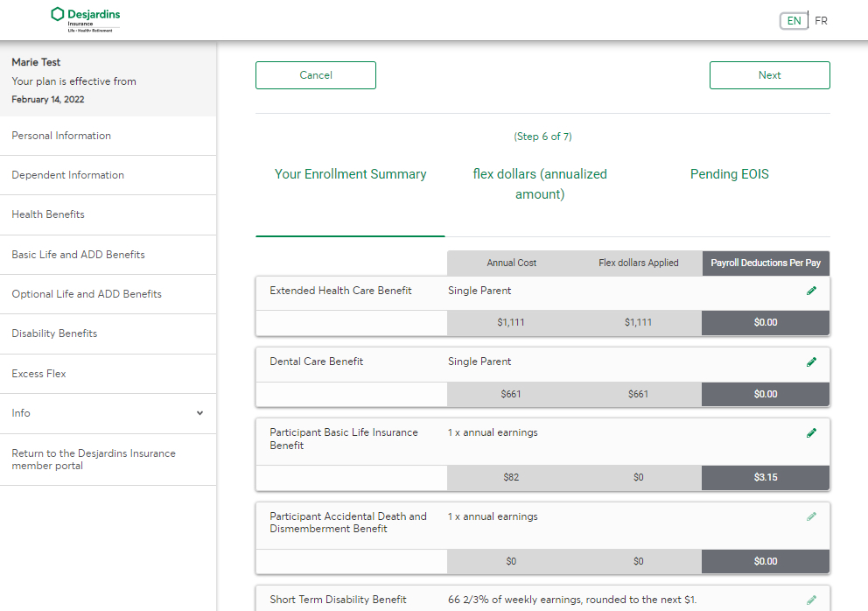Image resolution: width=868 pixels, height=611 pixels.
Task: Select the Your Enrollment Summary tab
Action: tap(350, 174)
